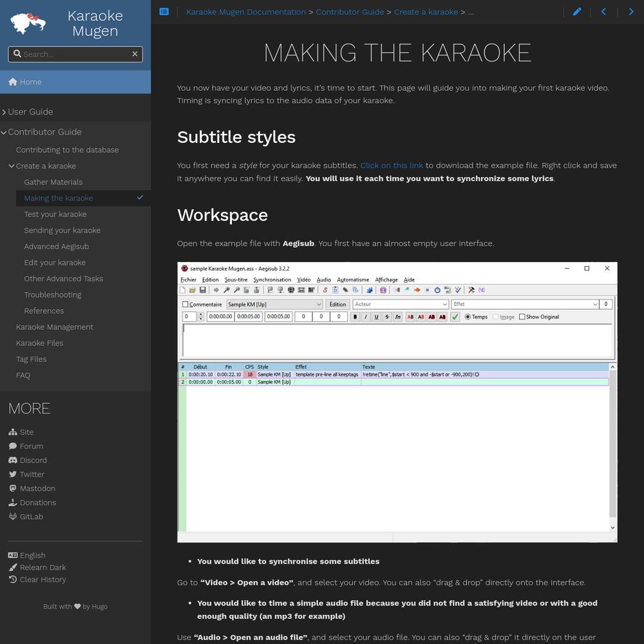
Task: Expand User Guide sidebar section
Action: [x=4, y=111]
